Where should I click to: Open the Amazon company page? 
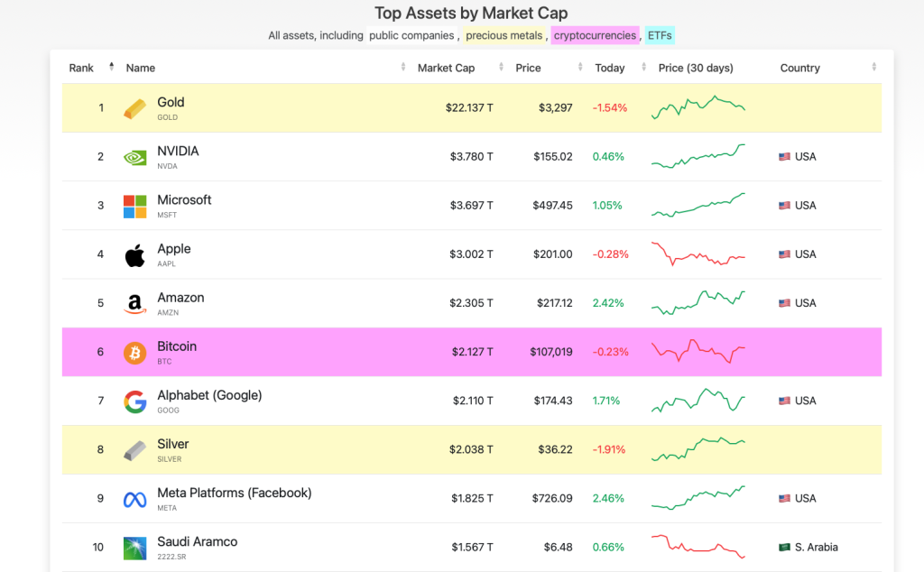pyautogui.click(x=180, y=298)
